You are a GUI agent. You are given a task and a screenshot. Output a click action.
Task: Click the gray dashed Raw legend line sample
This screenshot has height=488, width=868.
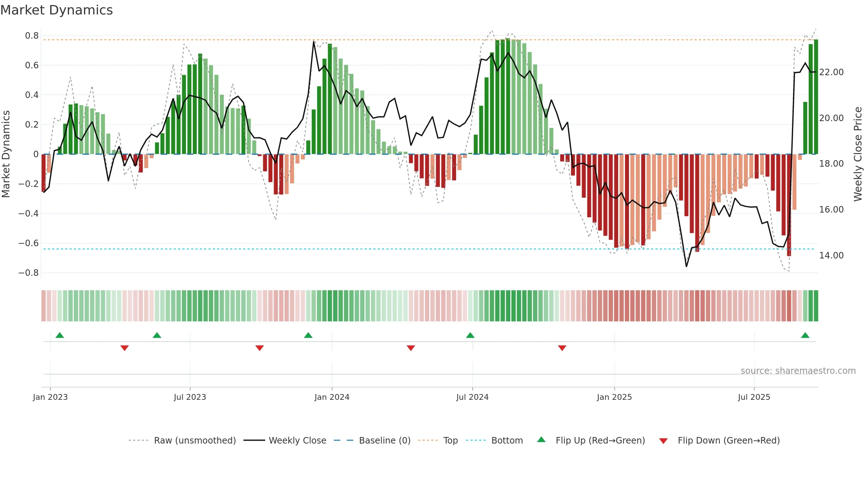(139, 440)
